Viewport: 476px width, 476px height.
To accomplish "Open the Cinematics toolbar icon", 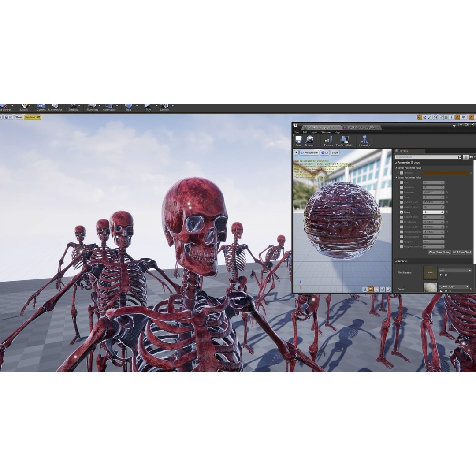I will (109, 107).
